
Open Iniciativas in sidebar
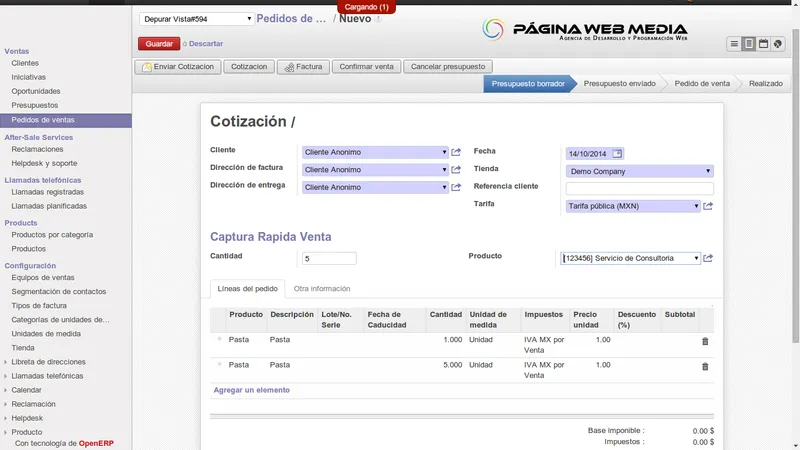pyautogui.click(x=29, y=77)
